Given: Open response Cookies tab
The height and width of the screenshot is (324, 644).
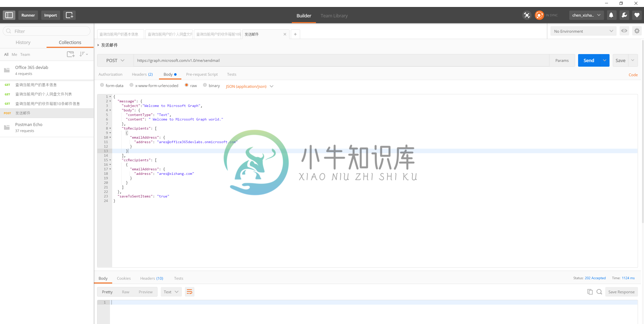Looking at the screenshot, I should (x=124, y=278).
